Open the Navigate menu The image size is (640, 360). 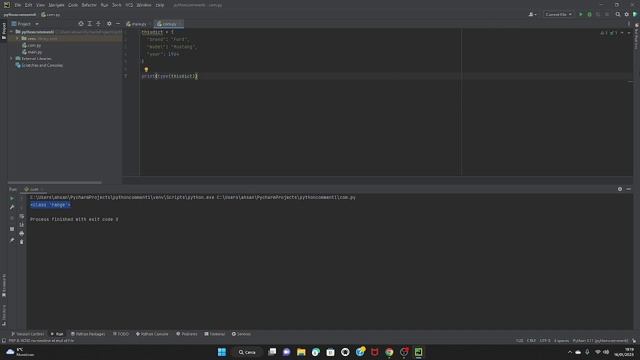click(x=56, y=5)
